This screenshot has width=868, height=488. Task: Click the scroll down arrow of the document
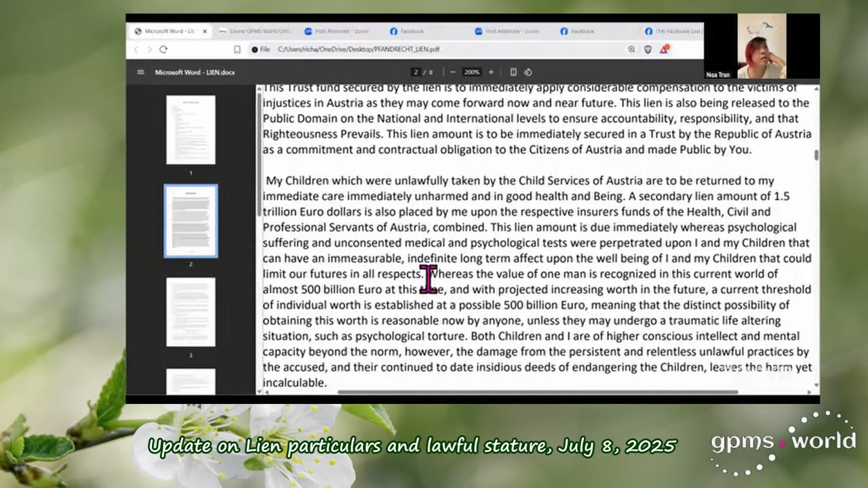(816, 384)
